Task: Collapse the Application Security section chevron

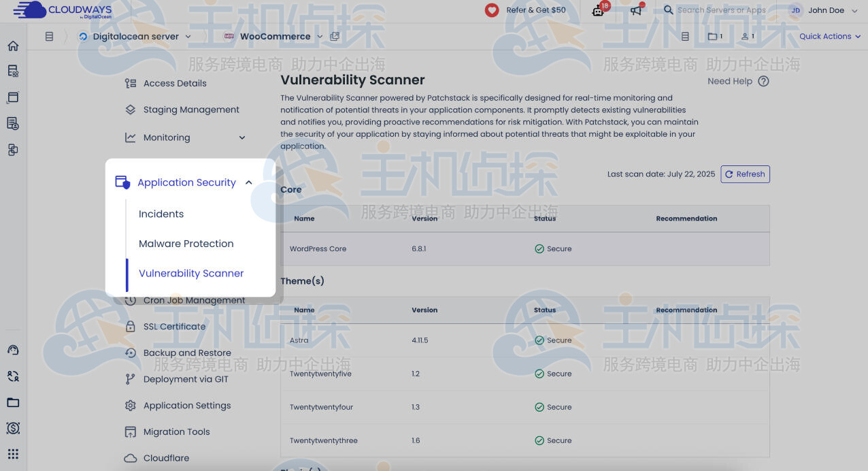Action: (249, 182)
